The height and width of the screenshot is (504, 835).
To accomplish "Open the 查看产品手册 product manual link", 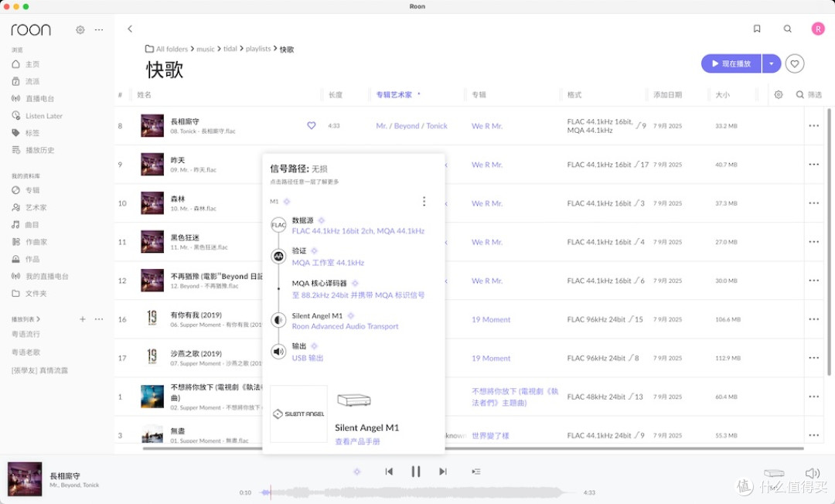I will [357, 441].
